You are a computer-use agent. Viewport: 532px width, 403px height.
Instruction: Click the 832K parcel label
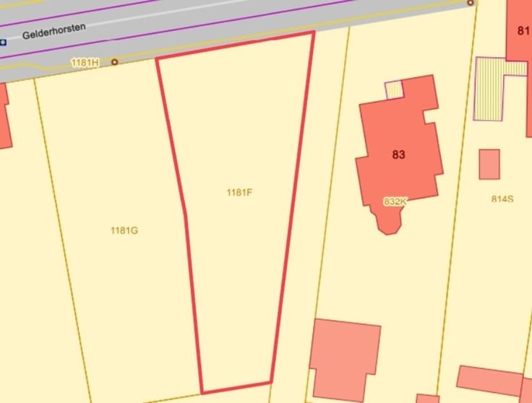[395, 201]
